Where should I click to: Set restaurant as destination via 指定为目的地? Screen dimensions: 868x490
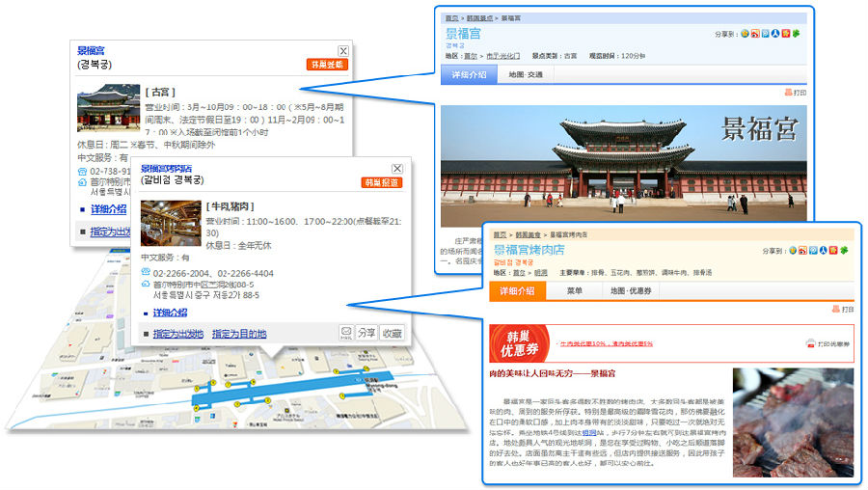click(x=239, y=334)
